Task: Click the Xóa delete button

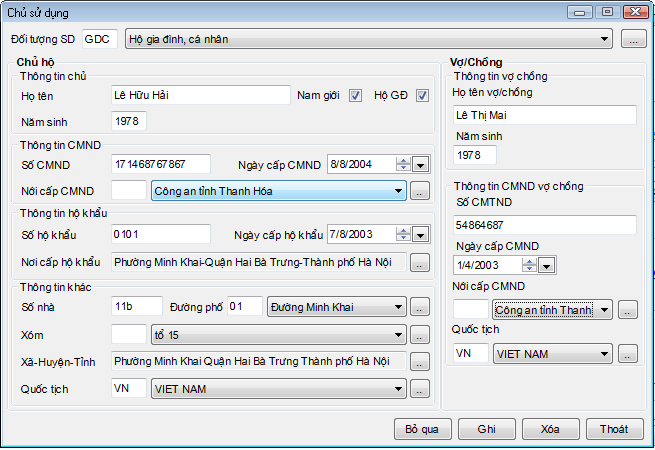Action: [550, 428]
